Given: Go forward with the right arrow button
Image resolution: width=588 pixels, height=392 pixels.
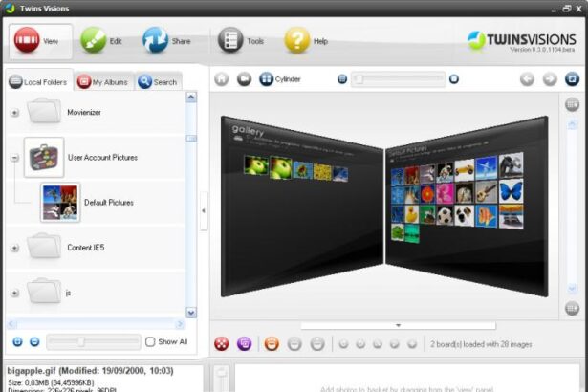Looking at the screenshot, I should point(550,79).
